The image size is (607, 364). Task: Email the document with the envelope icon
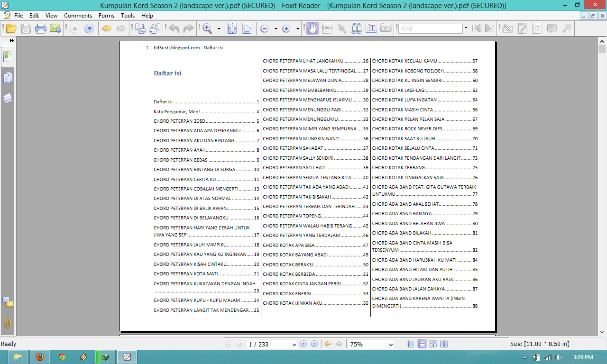[55, 29]
